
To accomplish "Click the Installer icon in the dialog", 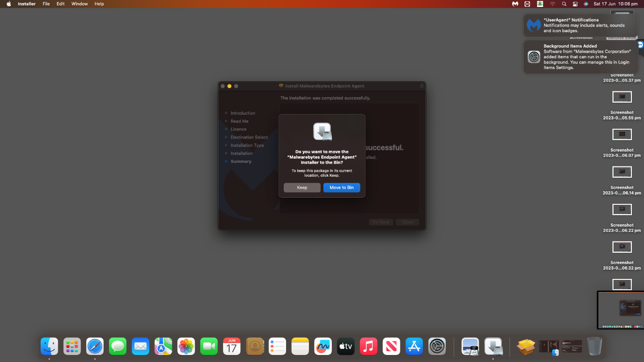I will (322, 132).
